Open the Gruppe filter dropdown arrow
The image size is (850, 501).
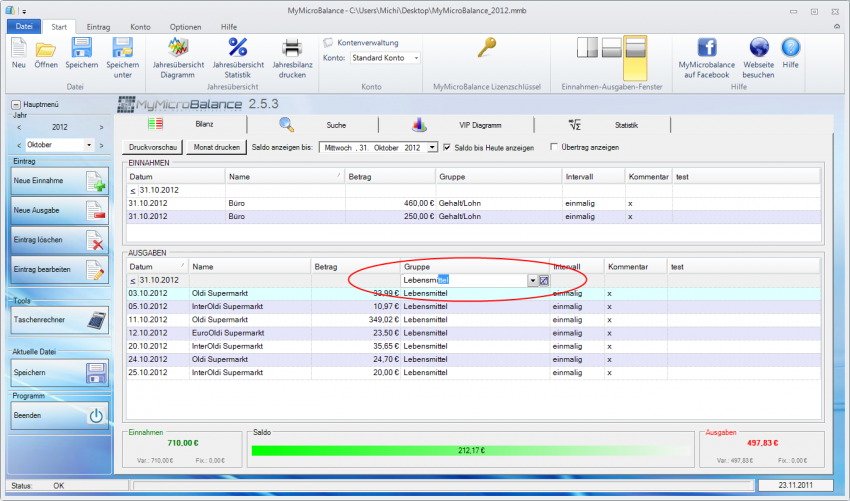532,280
